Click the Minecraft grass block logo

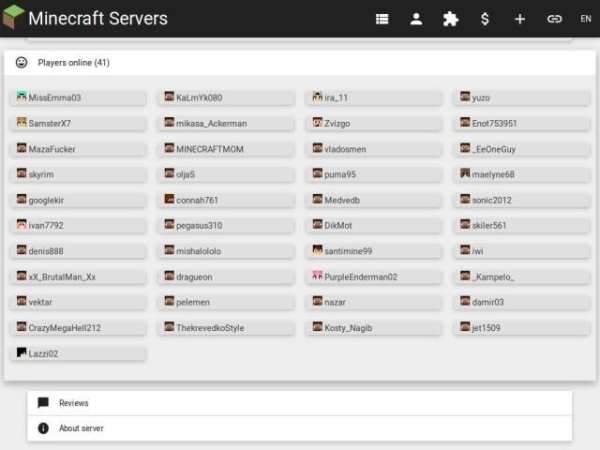[13, 17]
